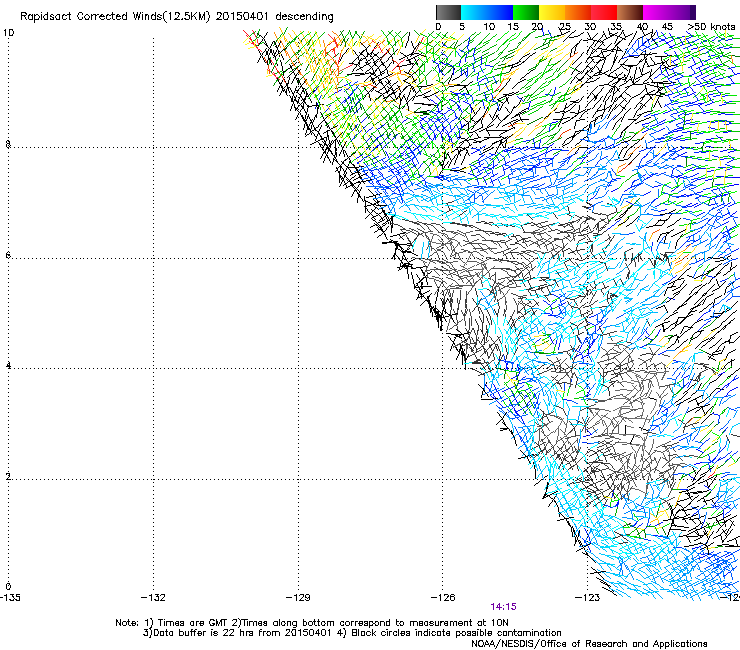Click the -132 longitude axis label
The image size is (740, 650).
153,598
